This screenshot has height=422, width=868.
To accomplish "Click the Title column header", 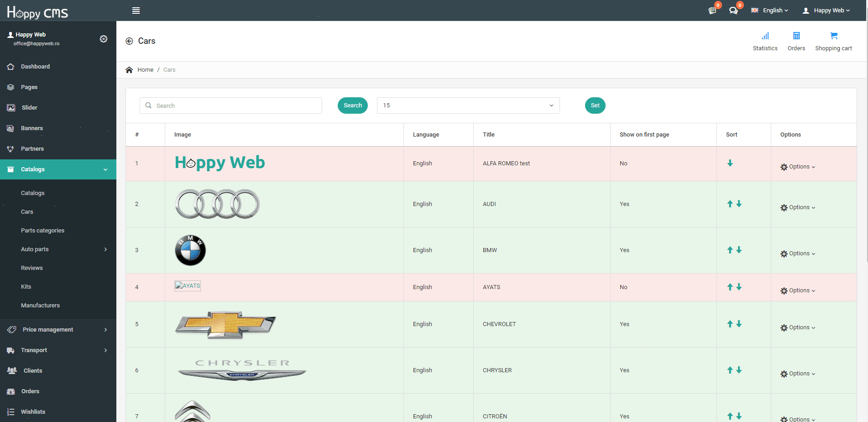I will tap(489, 135).
